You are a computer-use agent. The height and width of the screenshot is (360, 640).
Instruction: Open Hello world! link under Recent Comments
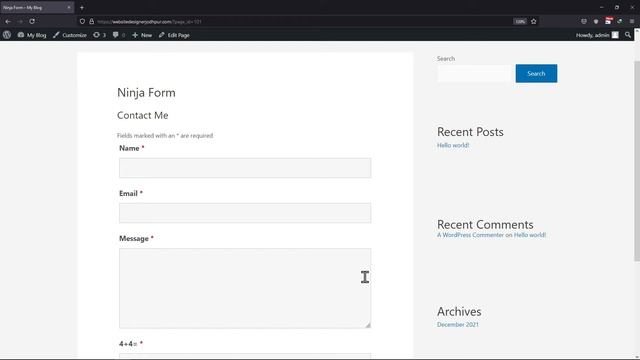(x=529, y=235)
